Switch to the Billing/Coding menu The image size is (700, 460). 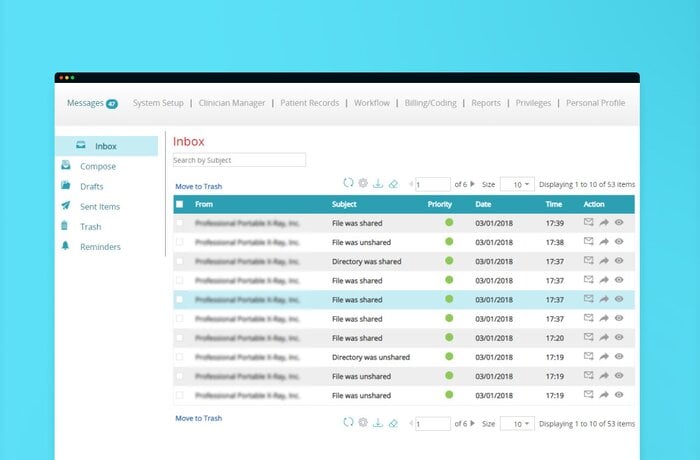pos(430,103)
